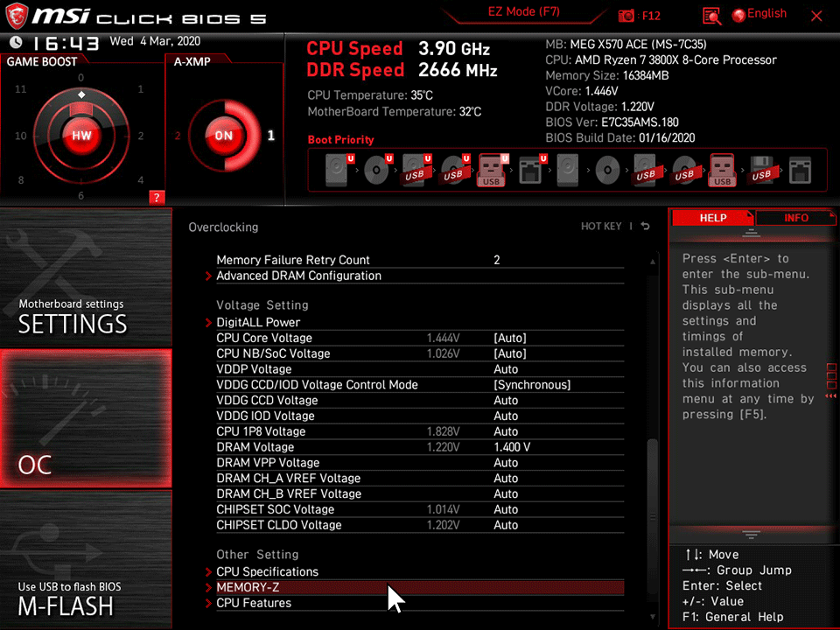Click the date Wed 4 Mar, 2020
The height and width of the screenshot is (630, 840).
coord(155,41)
